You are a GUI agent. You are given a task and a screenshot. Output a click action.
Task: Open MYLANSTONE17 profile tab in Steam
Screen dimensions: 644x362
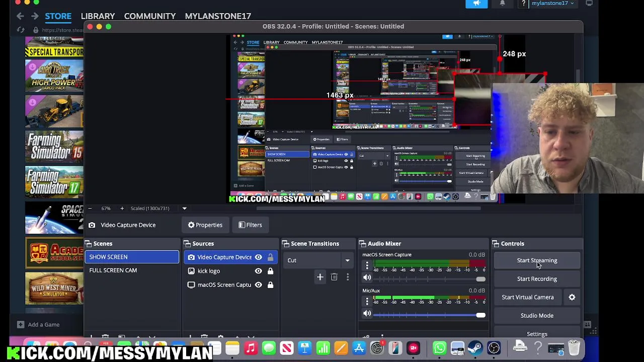[x=218, y=16]
